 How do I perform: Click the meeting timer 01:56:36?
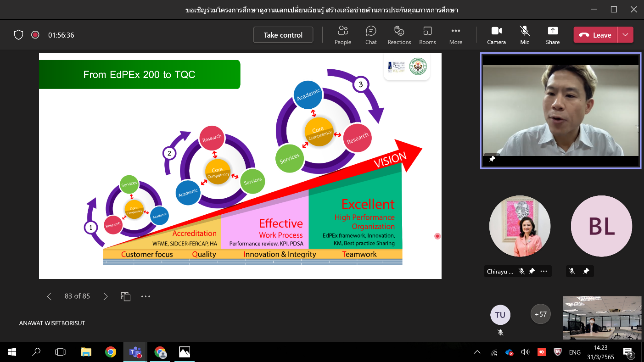coord(61,35)
